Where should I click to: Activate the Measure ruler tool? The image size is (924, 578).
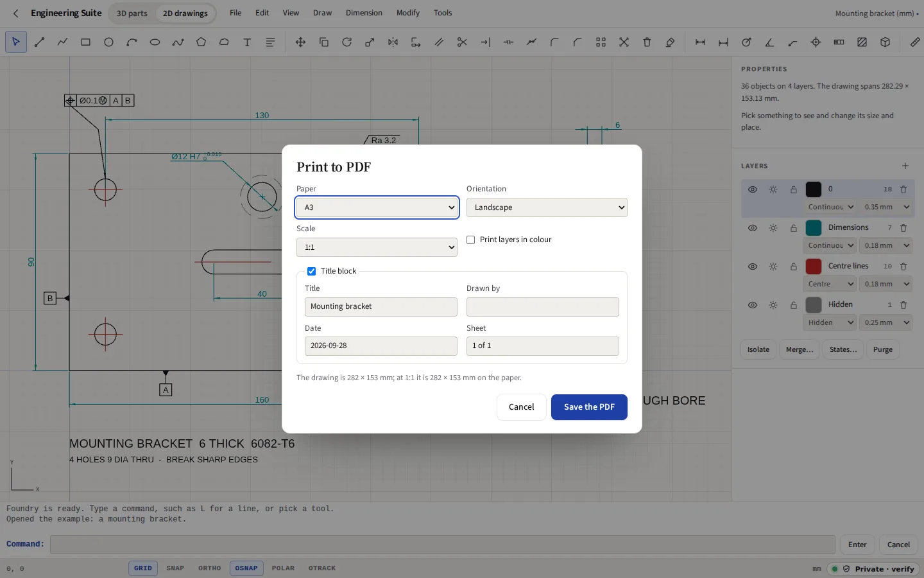(915, 42)
